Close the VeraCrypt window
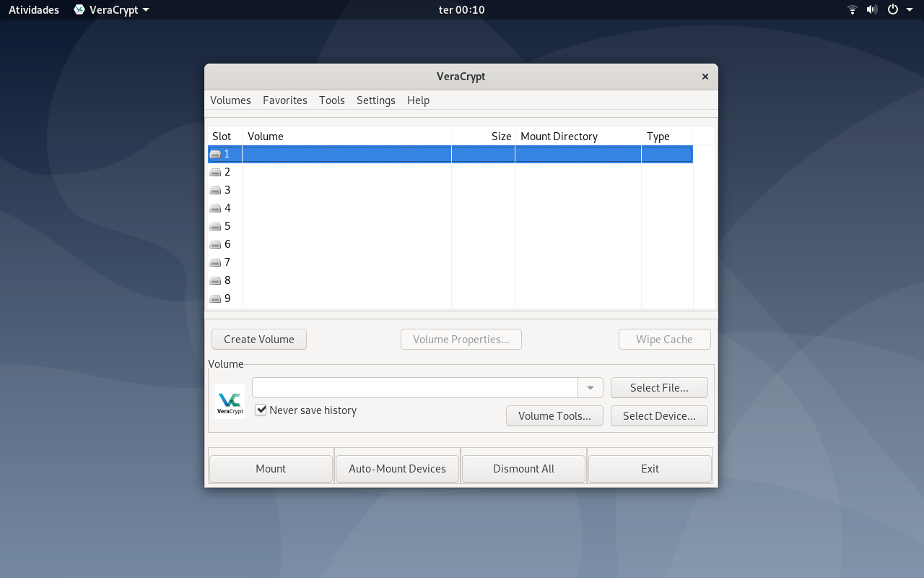Image resolution: width=924 pixels, height=578 pixels. coord(705,77)
